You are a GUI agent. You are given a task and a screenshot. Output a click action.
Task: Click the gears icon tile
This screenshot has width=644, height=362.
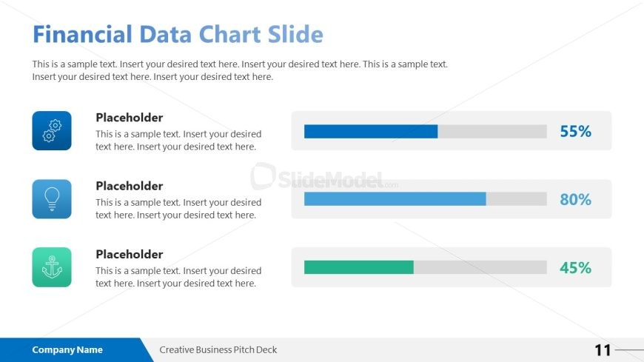52,131
